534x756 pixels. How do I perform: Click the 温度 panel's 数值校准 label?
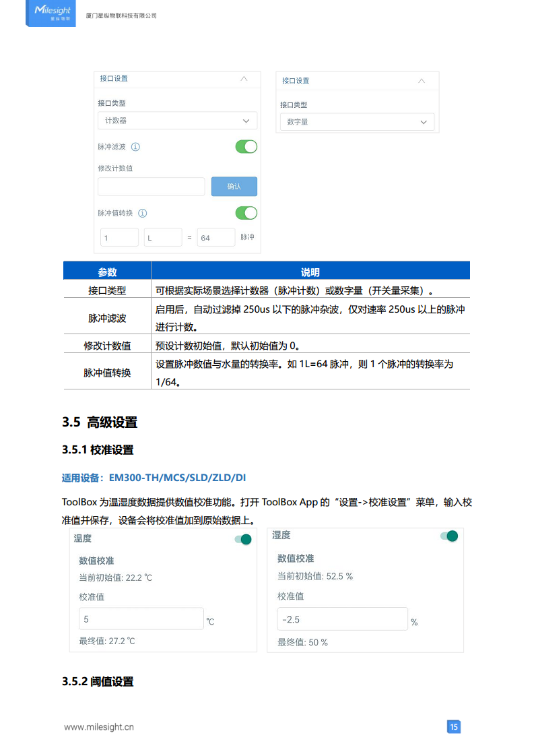[96, 561]
